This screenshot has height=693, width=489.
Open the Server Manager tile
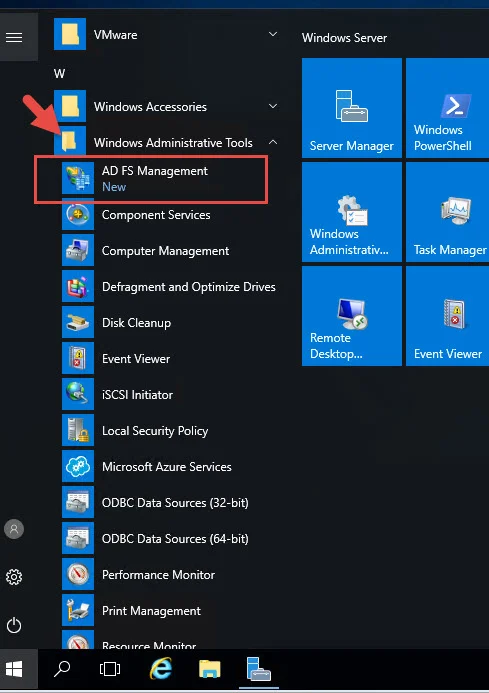click(351, 108)
